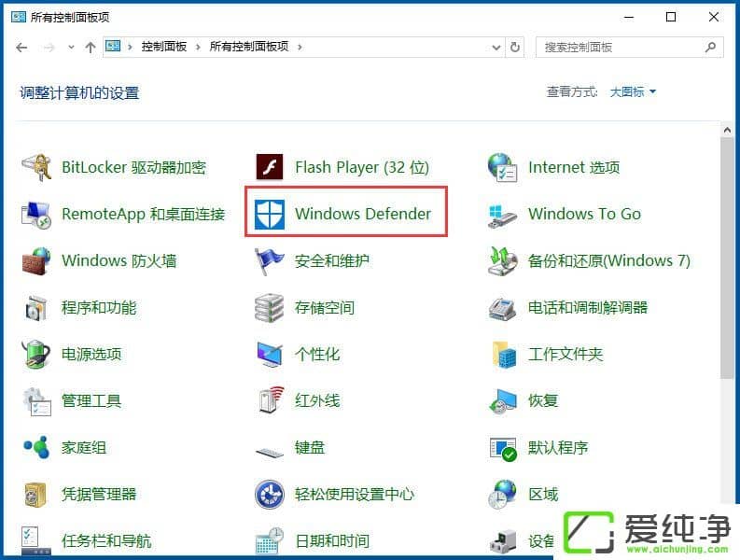Open the 红外线 icon
The height and width of the screenshot is (560, 740).
point(271,399)
